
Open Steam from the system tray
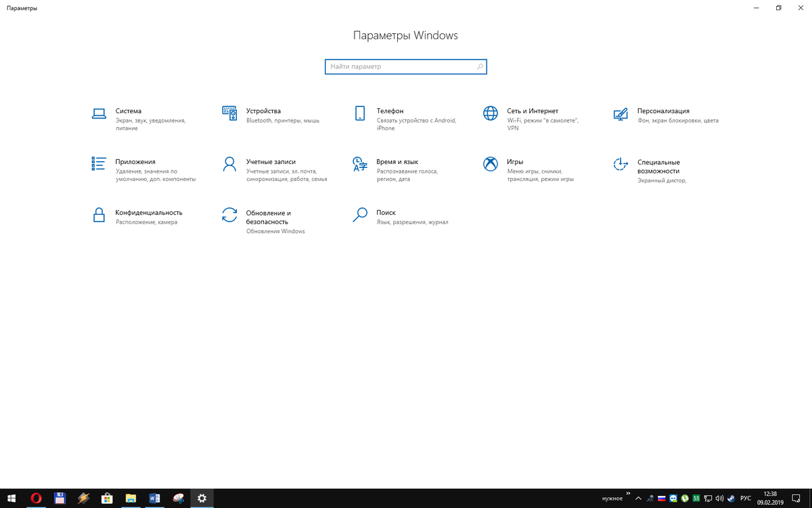tap(731, 499)
